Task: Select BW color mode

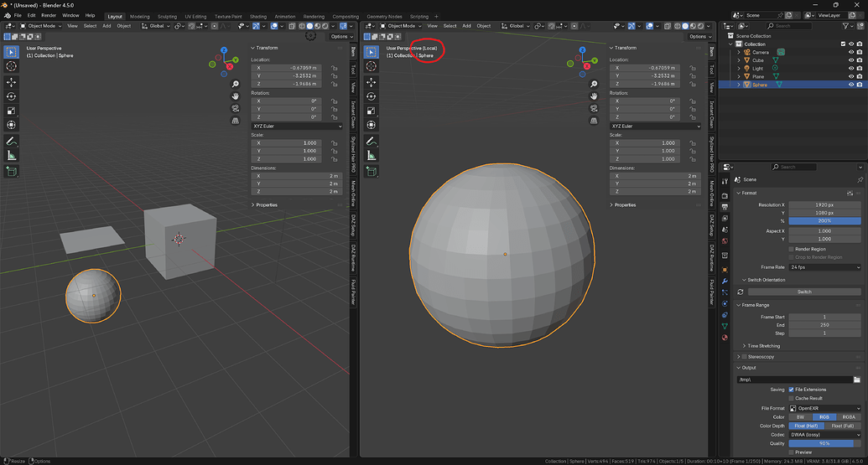Action: [x=800, y=417]
